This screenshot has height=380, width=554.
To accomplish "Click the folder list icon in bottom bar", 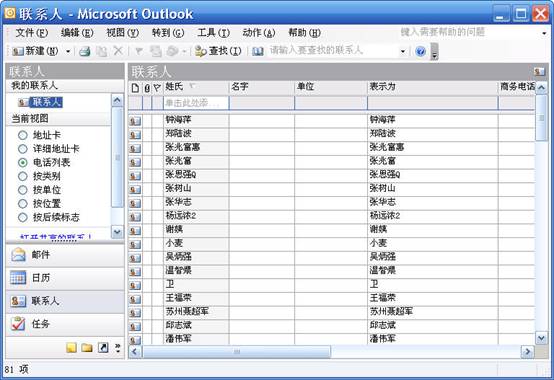I will point(87,348).
